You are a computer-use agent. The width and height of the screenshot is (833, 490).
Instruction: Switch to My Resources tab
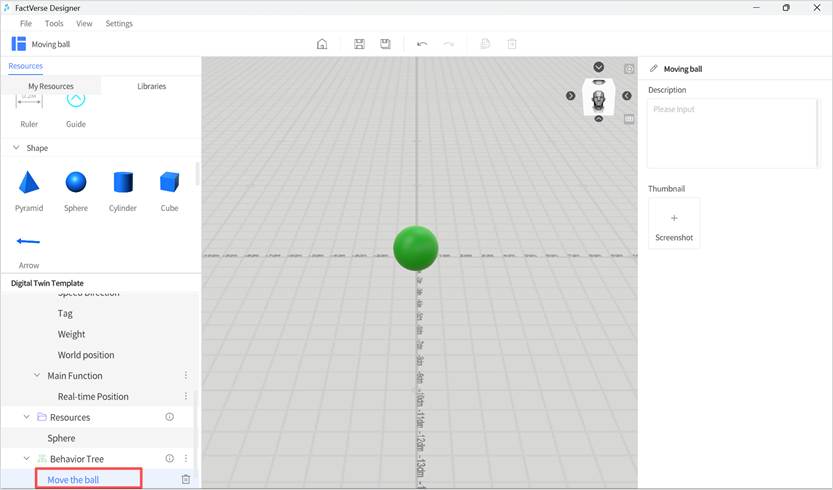pyautogui.click(x=51, y=86)
